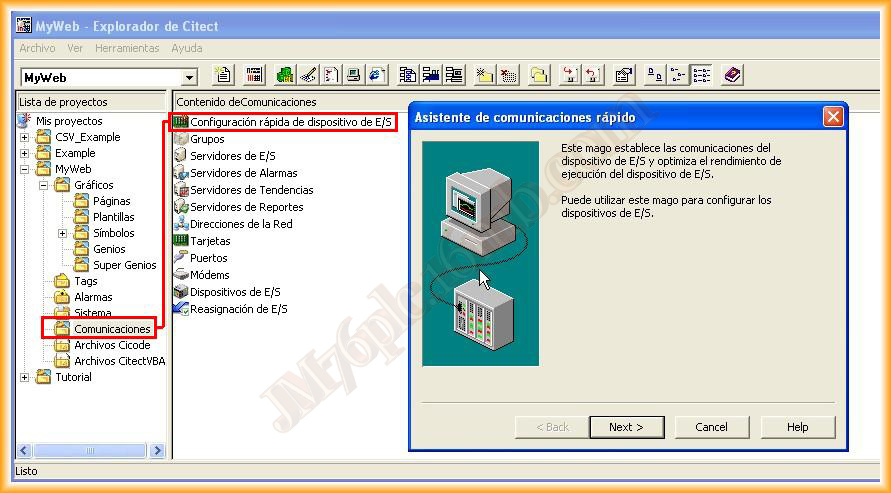Open Dispositivos de E/S icon
The height and width of the screenshot is (493, 891).
(181, 292)
